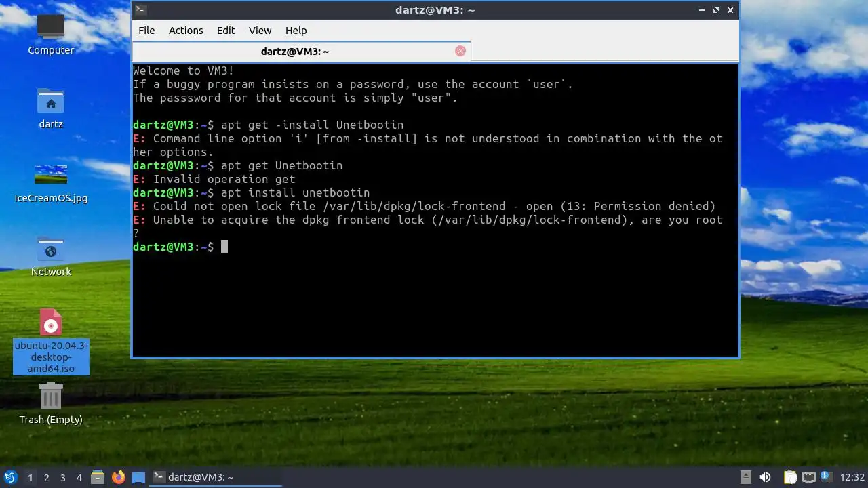Screen dimensions: 868x488
Task: Click the 'Welcome to VM3!' line
Action: pos(183,70)
